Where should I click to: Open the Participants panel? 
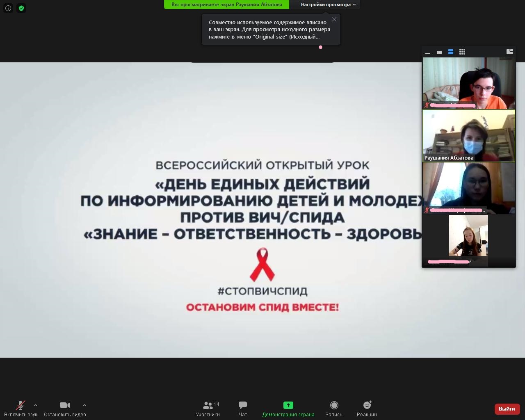[208, 409]
